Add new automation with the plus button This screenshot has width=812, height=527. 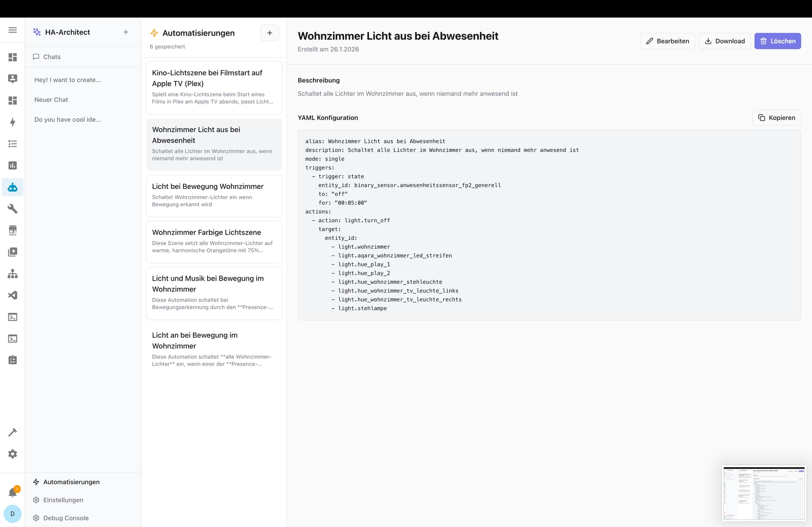click(269, 33)
